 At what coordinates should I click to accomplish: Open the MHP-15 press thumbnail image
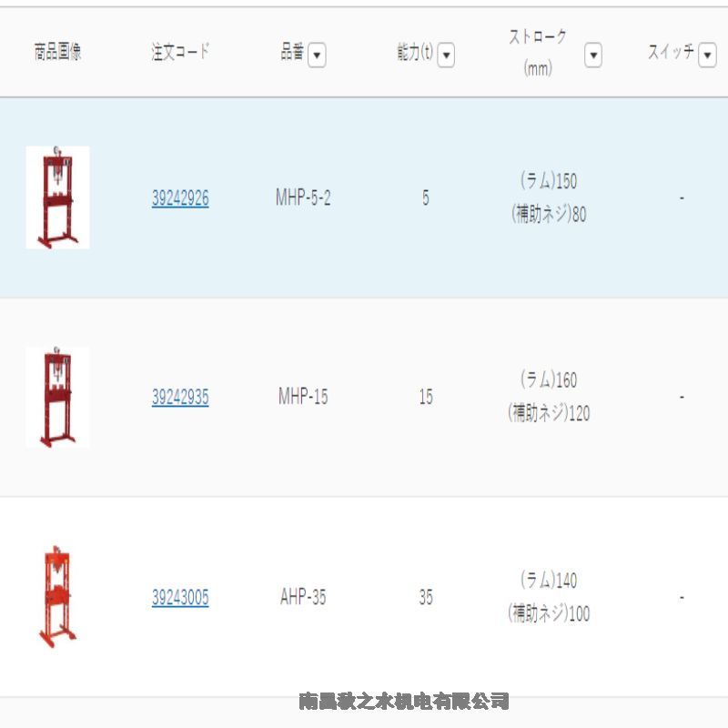[57, 397]
